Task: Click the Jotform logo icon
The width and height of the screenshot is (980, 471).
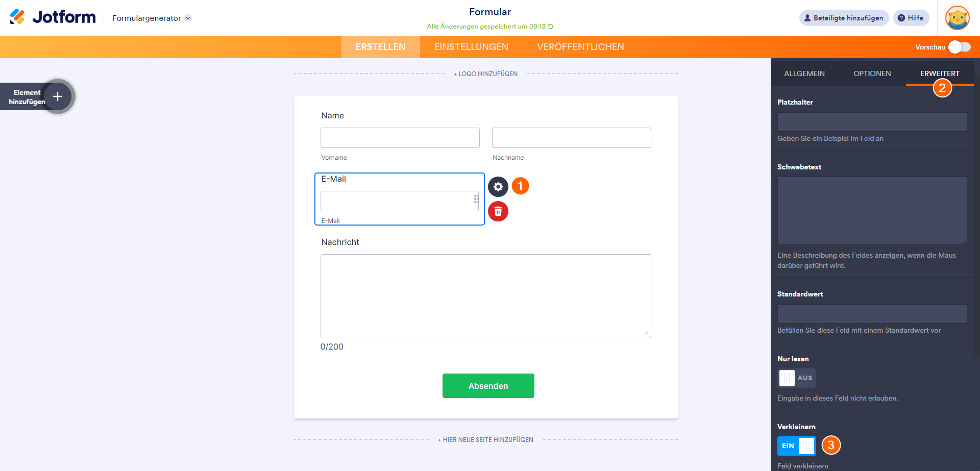Action: pos(17,17)
